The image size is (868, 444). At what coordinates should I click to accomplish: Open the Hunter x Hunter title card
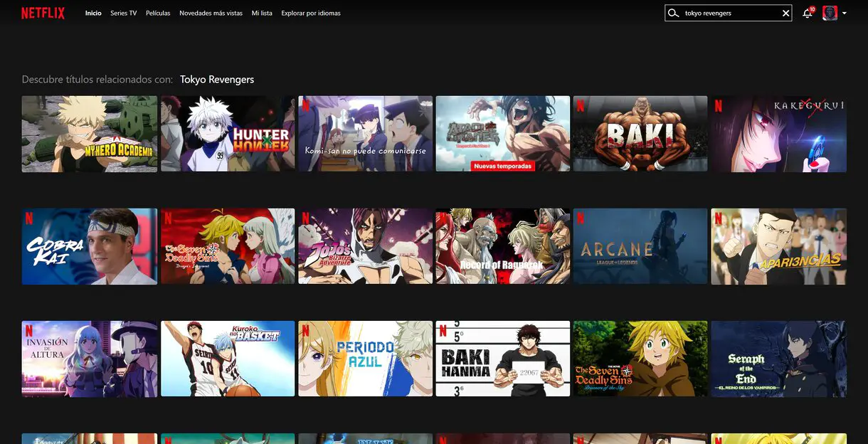(x=228, y=134)
